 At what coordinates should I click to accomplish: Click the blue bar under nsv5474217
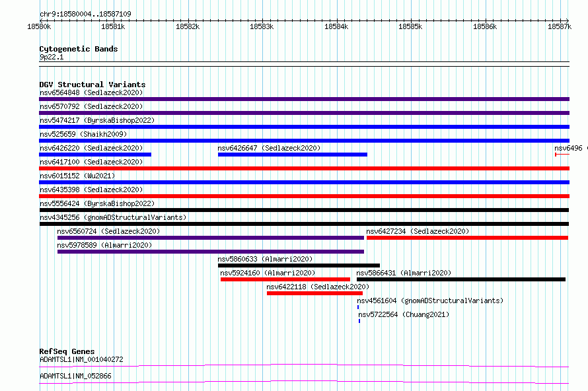tap(304, 127)
